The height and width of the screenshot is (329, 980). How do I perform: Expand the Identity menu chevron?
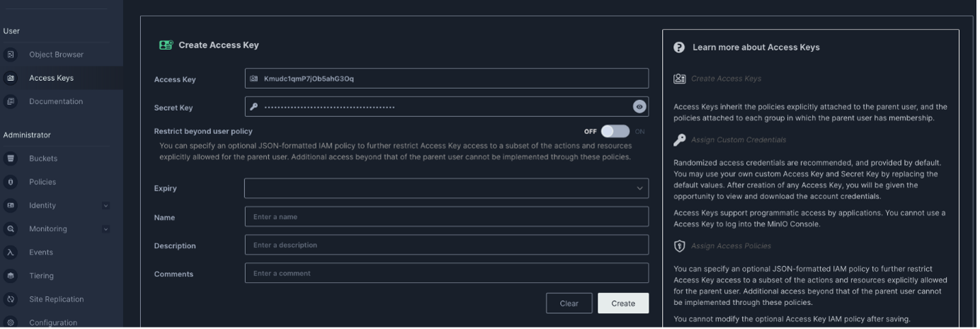point(106,206)
